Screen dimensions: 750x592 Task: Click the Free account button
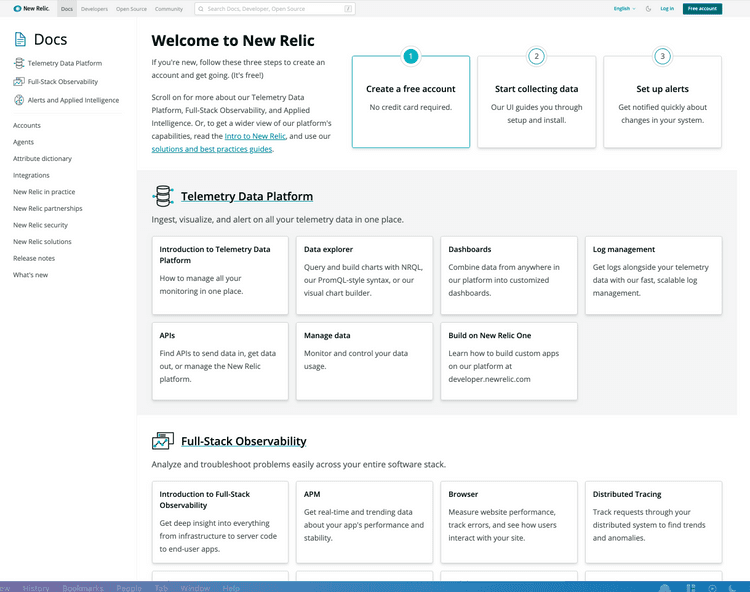(702, 8)
